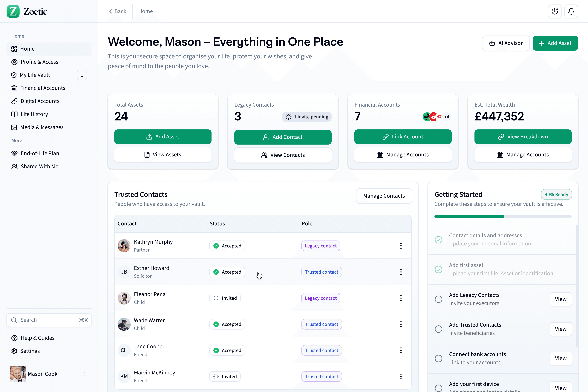588x392 pixels.
Task: Open the notifications bell
Action: 571,11
